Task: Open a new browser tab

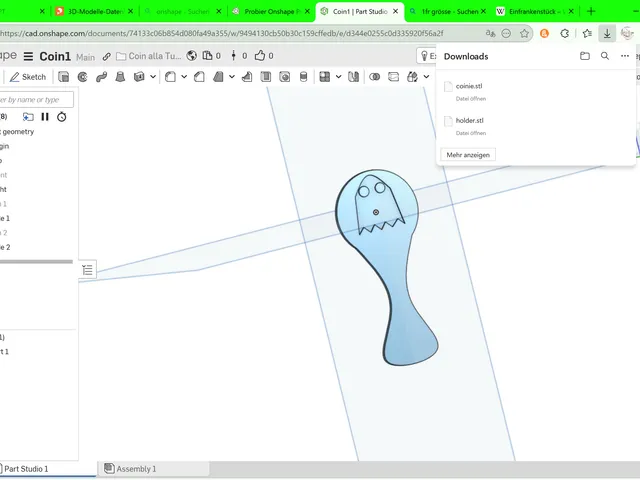Action: pos(591,11)
